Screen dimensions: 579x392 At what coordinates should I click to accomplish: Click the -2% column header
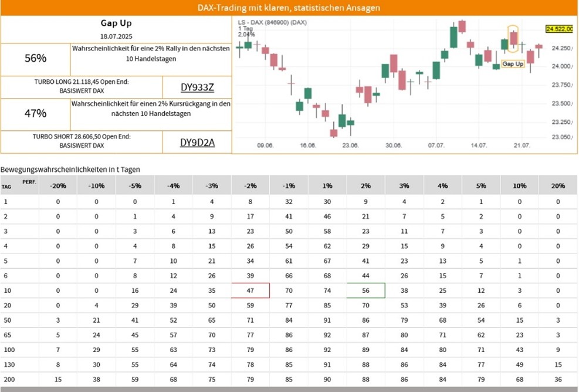pyautogui.click(x=250, y=186)
